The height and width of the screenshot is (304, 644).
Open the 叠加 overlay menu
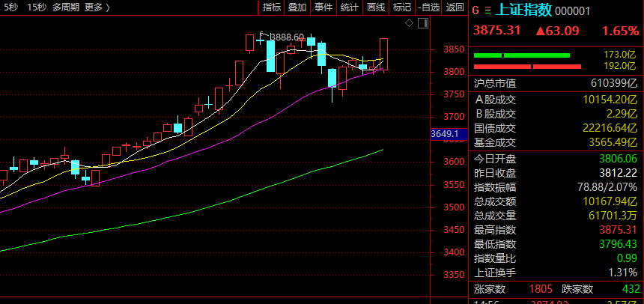point(297,7)
